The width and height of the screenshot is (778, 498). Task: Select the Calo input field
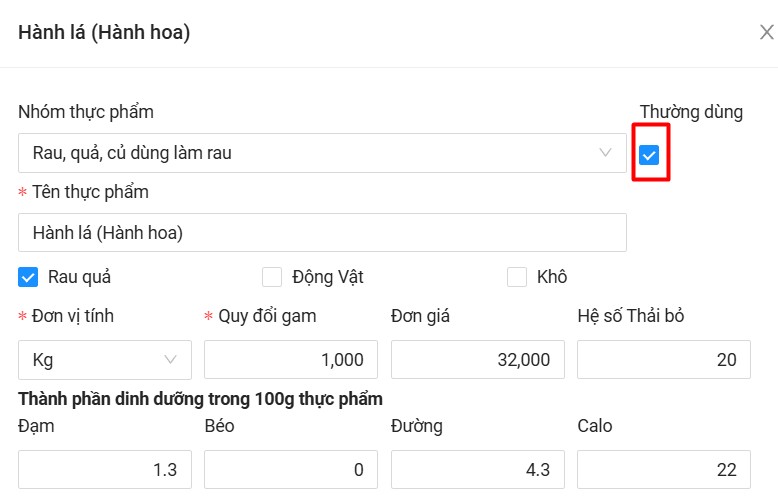pos(663,469)
